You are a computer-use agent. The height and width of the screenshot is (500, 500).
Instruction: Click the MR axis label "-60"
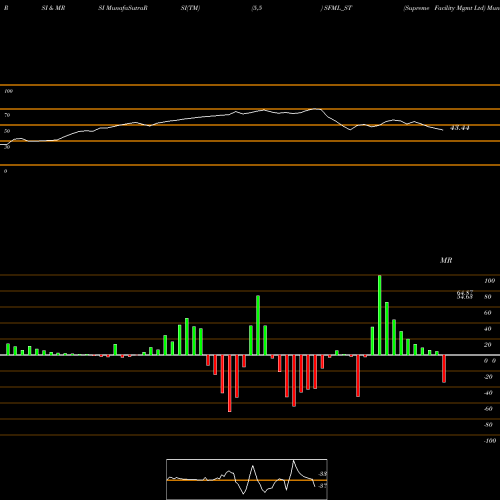point(488,409)
